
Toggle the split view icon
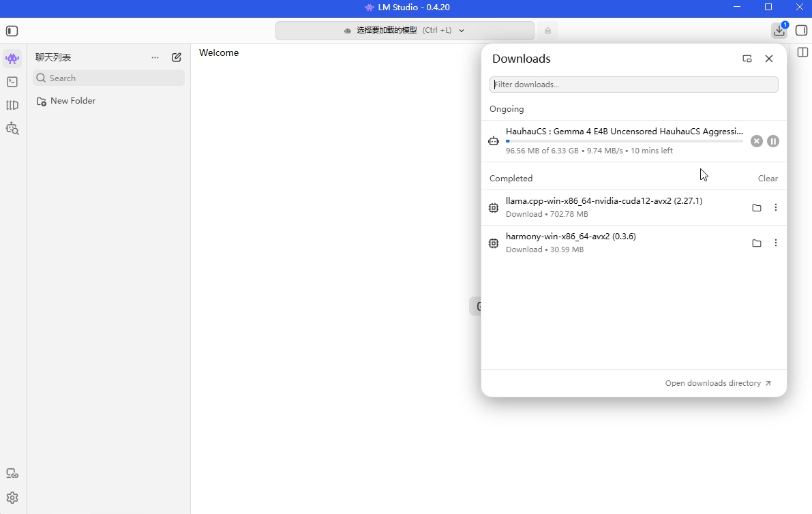coord(802,52)
